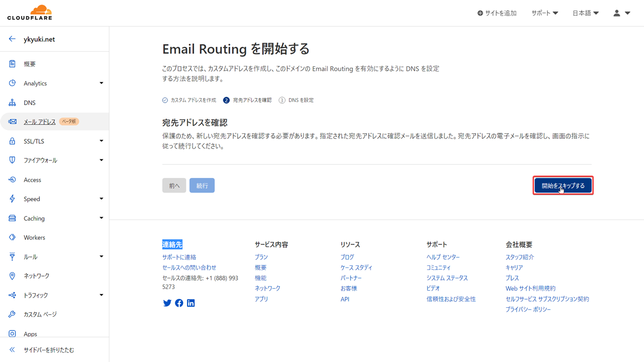
Task: Open the API footer link
Action: [345, 299]
